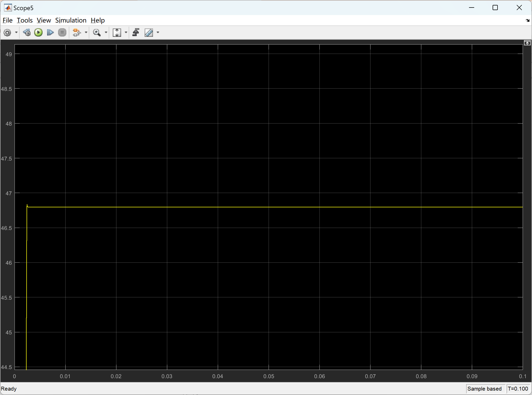Click the Zoom in scope view button
532x395 pixels.
[97, 32]
